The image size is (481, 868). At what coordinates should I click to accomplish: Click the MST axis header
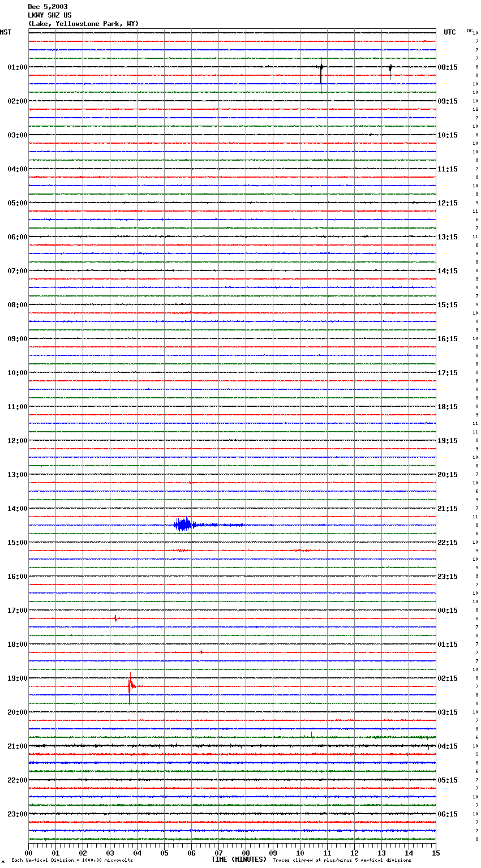[6, 32]
